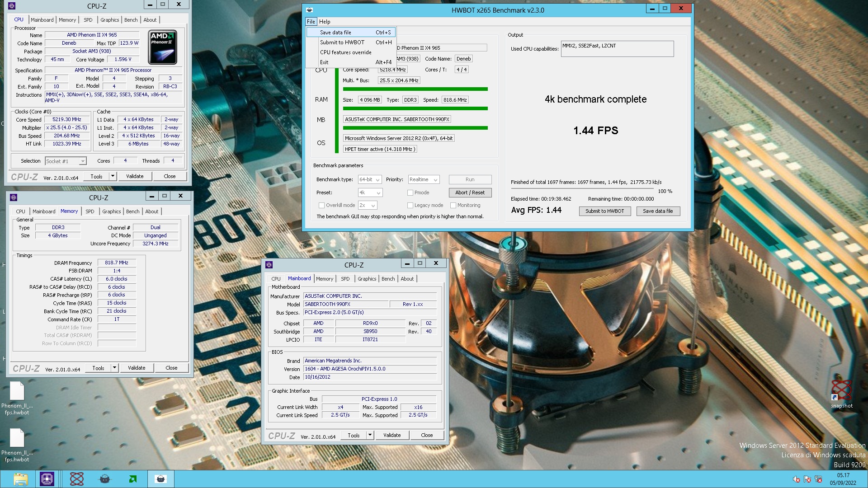This screenshot has height=488, width=868.
Task: Click the CPU-Z title bar icon in the Mainboard window
Action: 269,265
